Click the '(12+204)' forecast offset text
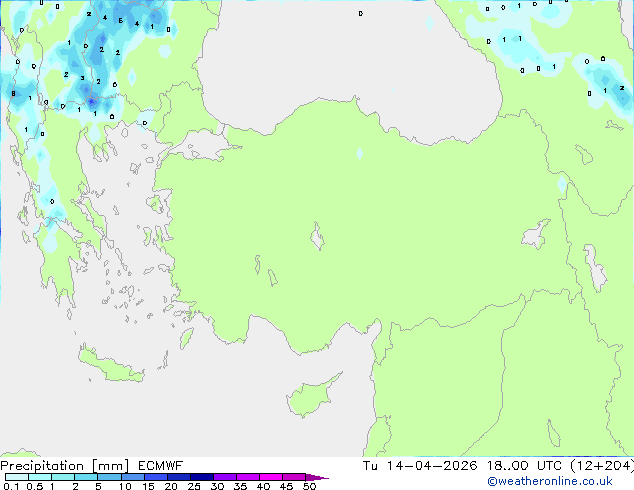The image size is (634, 490). pos(602,466)
